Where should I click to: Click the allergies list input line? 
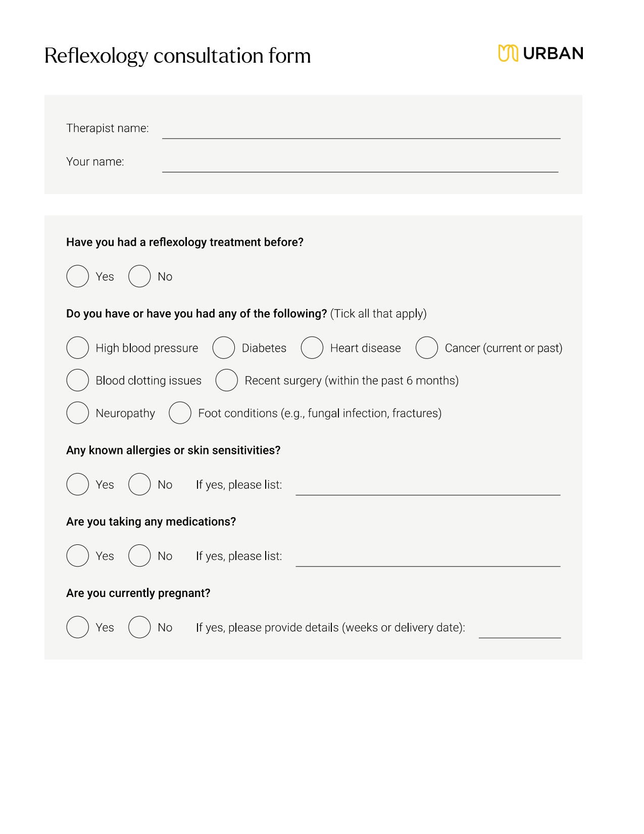(x=427, y=488)
